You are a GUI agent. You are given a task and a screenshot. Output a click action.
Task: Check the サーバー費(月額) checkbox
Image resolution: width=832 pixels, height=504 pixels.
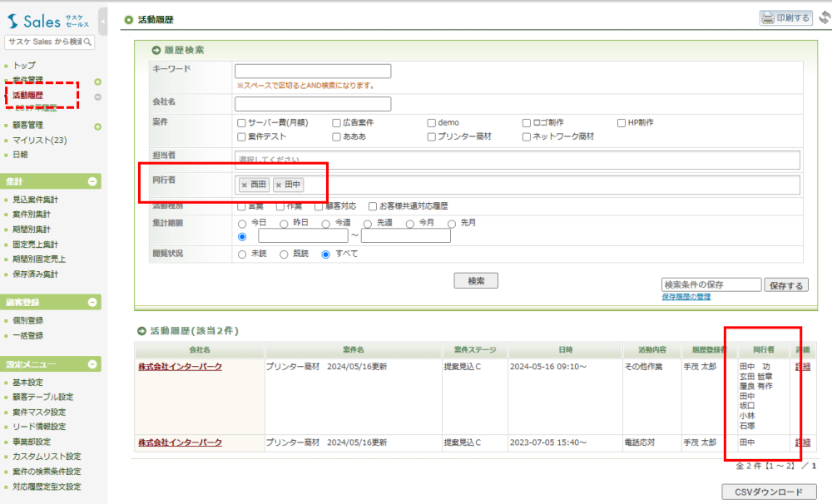click(x=241, y=123)
